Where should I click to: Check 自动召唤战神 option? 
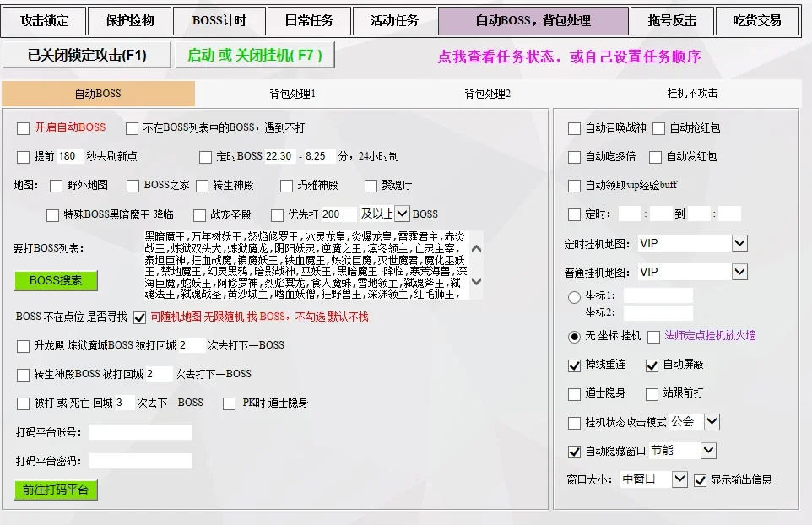575,127
